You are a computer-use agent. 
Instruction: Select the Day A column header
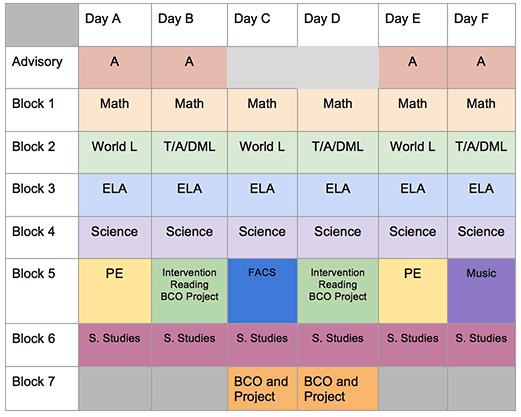[x=115, y=25]
